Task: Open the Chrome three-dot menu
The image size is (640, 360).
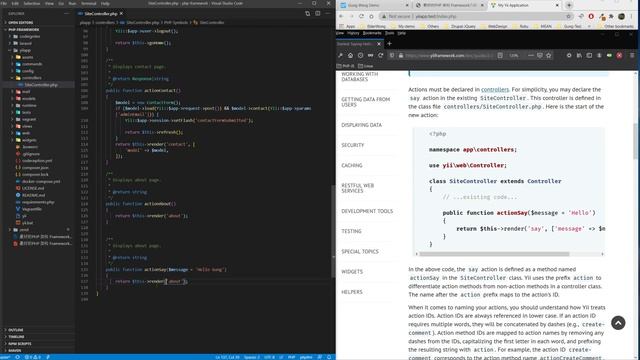Action: [631, 16]
